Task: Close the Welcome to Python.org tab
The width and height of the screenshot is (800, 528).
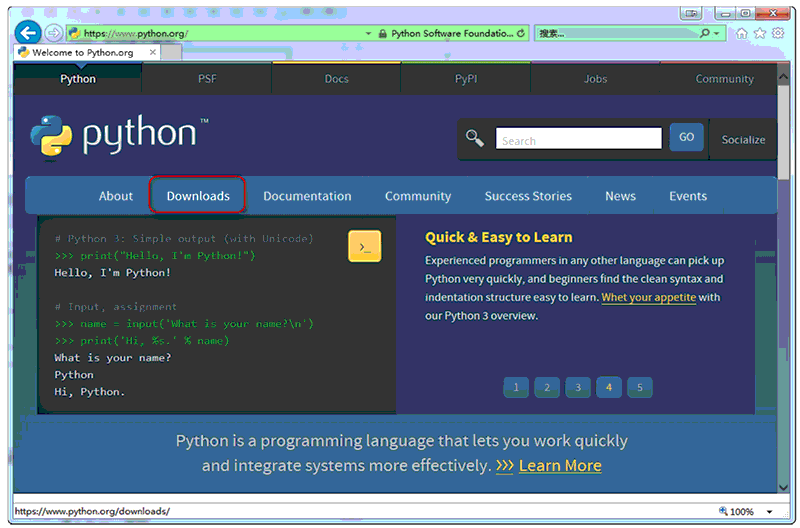Action: coord(153,52)
